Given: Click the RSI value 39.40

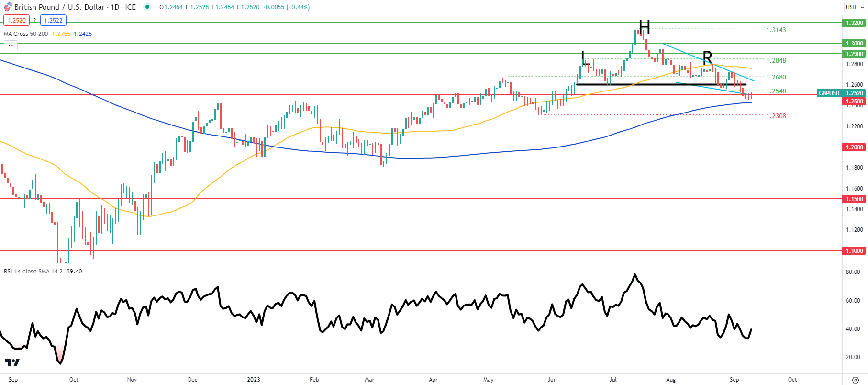Looking at the screenshot, I should (x=74, y=271).
